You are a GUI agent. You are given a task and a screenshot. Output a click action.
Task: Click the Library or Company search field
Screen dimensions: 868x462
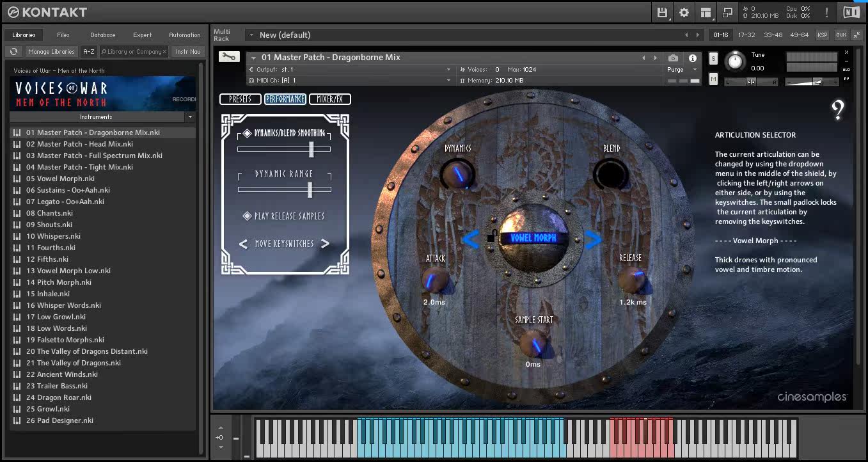point(132,52)
